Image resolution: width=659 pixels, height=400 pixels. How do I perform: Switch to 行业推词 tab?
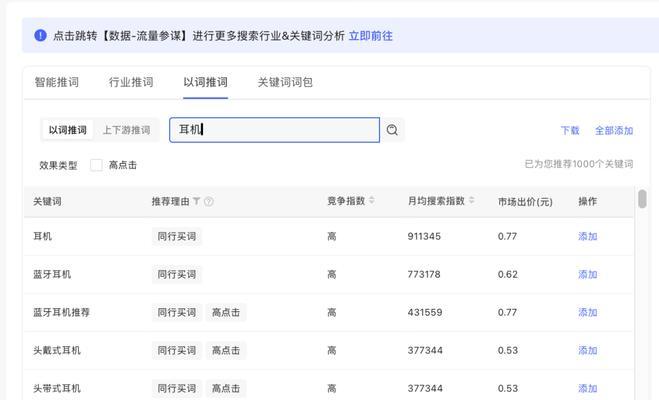(x=131, y=82)
